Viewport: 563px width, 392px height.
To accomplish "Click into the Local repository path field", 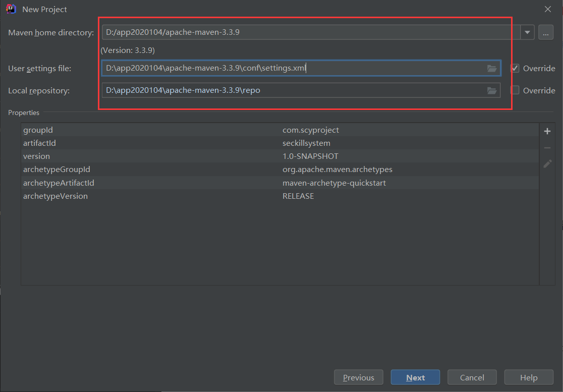I will (301, 90).
